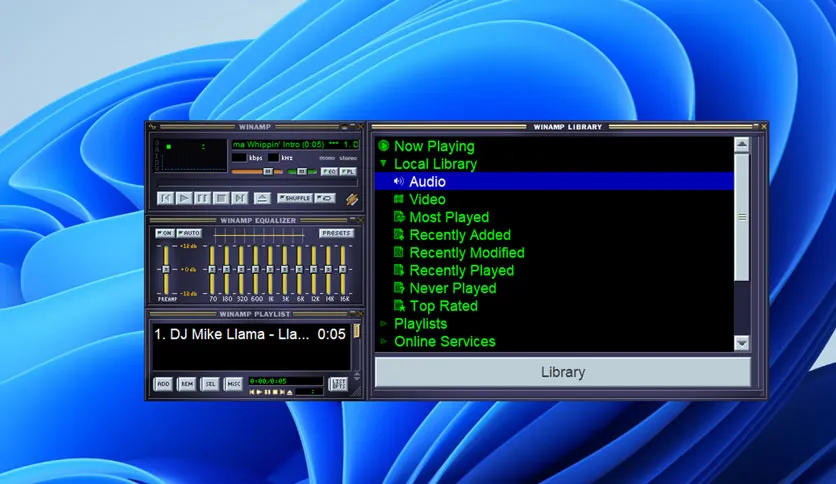Toggle the PL playlist window button
The height and width of the screenshot is (484, 836).
coord(346,171)
